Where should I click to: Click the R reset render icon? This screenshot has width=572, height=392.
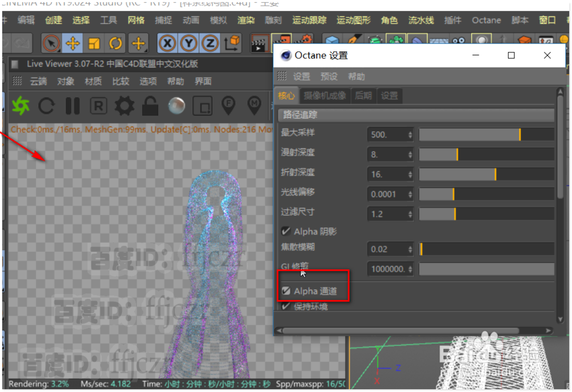(x=98, y=106)
